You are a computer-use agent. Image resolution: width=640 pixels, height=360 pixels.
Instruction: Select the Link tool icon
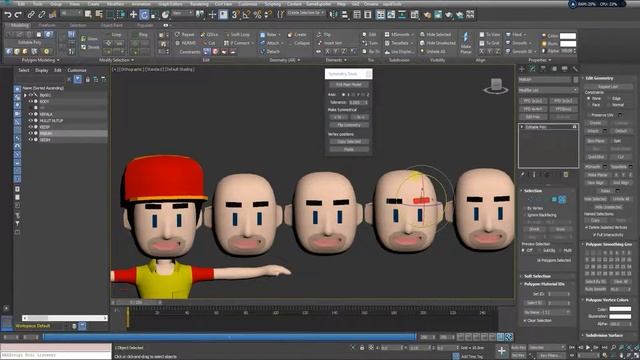pos(31,15)
